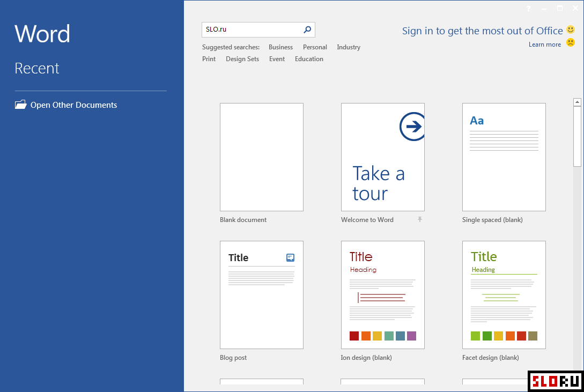This screenshot has height=392, width=584.
Task: Search the Design Sets suggested category
Action: coord(242,59)
